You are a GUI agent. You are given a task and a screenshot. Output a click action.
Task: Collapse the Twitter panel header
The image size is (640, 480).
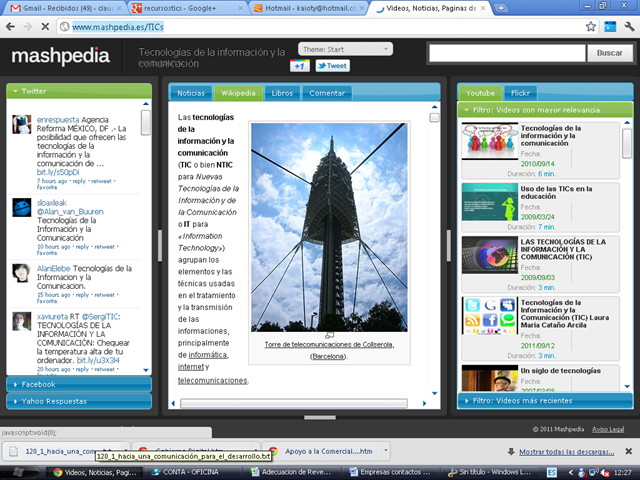coord(79,91)
